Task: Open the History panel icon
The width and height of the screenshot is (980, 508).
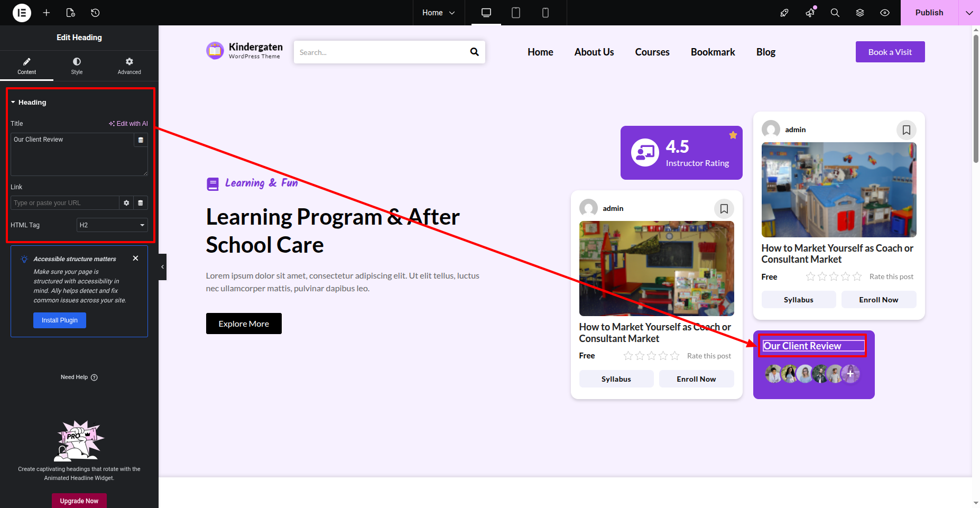Action: click(95, 13)
